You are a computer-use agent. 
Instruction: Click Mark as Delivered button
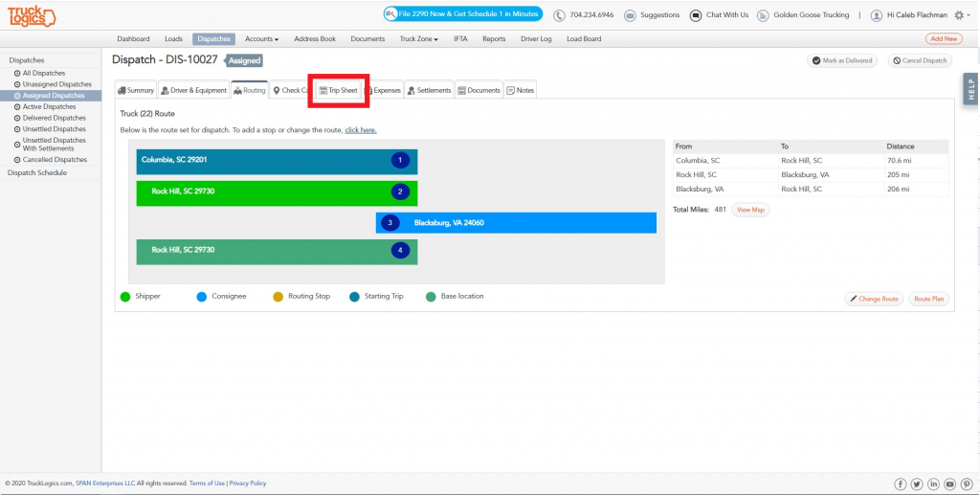pyautogui.click(x=842, y=60)
